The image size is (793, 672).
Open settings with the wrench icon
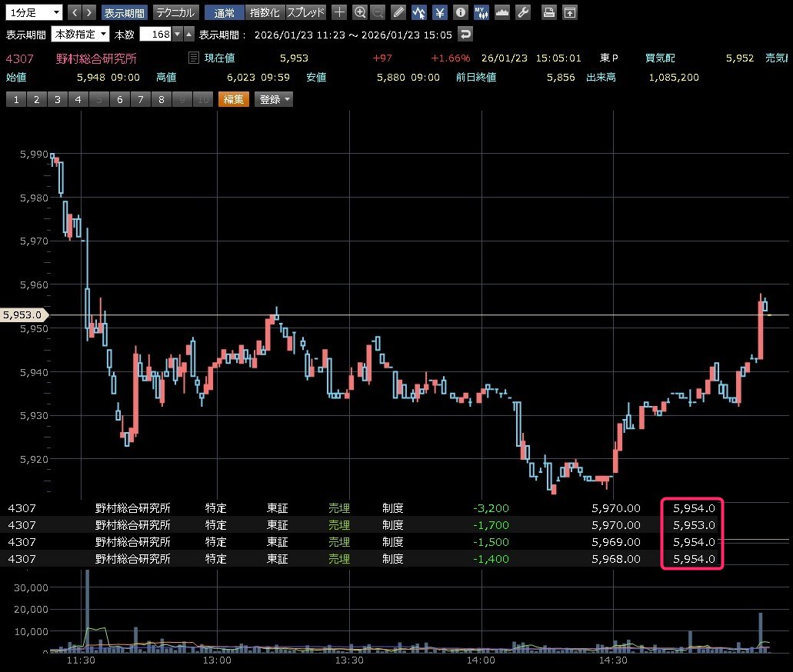tap(522, 12)
